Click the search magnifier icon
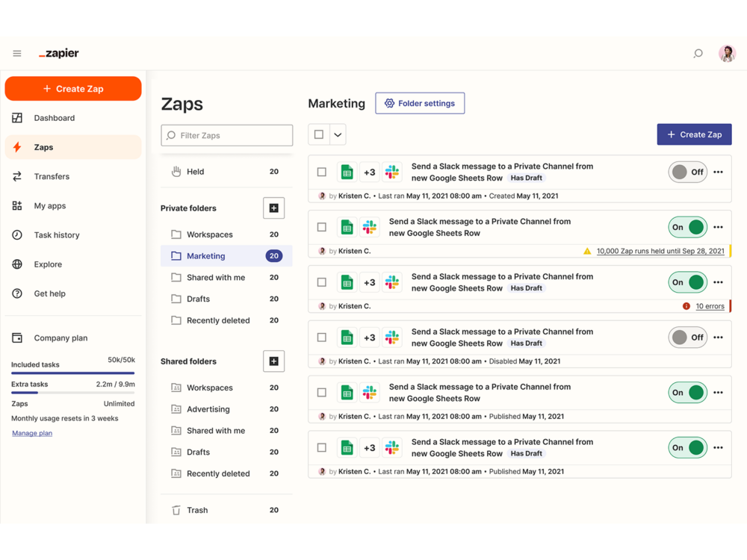Screen dimensions: 747x560 pyautogui.click(x=698, y=54)
